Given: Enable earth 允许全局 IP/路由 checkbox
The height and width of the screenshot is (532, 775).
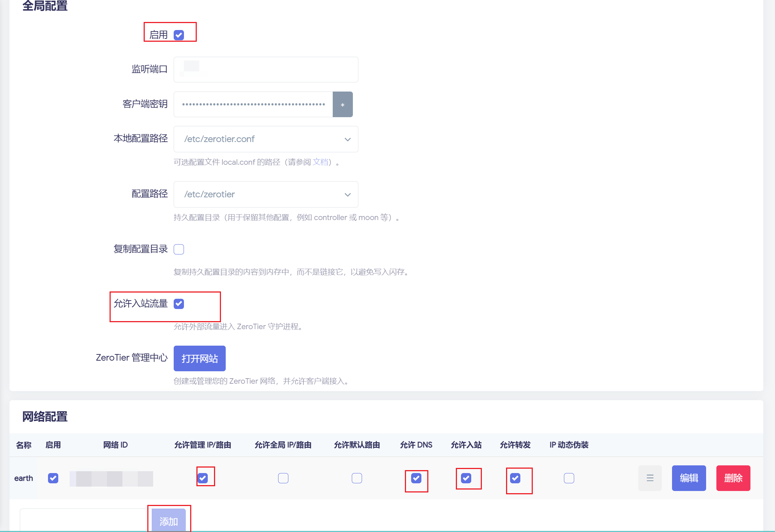Looking at the screenshot, I should 283,478.
